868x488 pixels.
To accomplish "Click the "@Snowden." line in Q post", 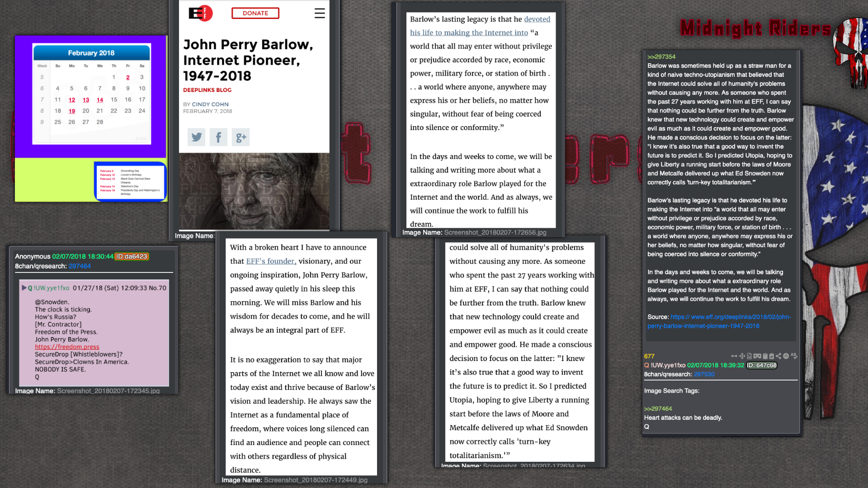I will 52,302.
